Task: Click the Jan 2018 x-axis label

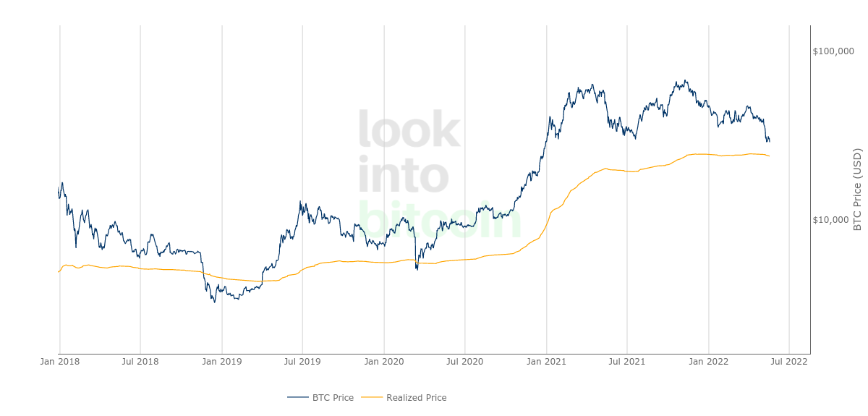Action: (x=59, y=361)
